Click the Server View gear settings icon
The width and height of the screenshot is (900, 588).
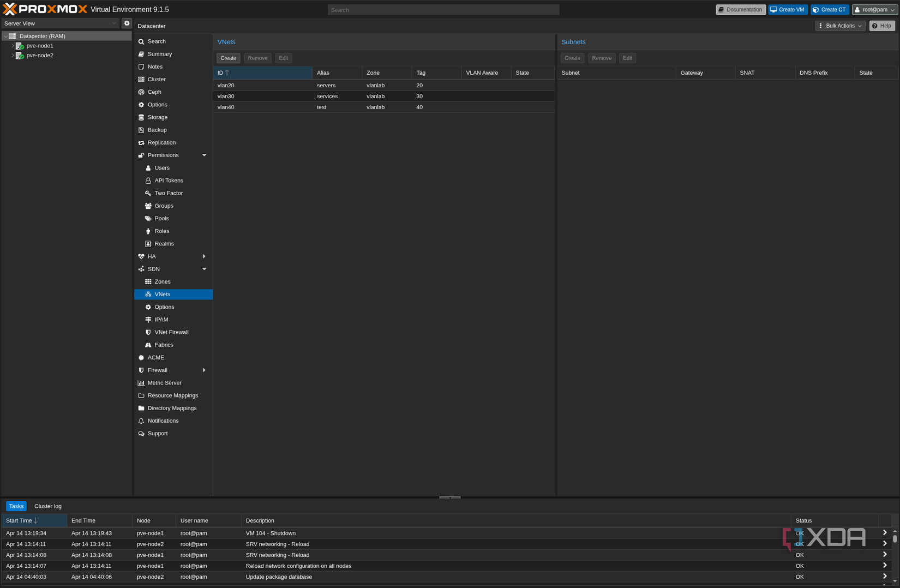tap(127, 23)
